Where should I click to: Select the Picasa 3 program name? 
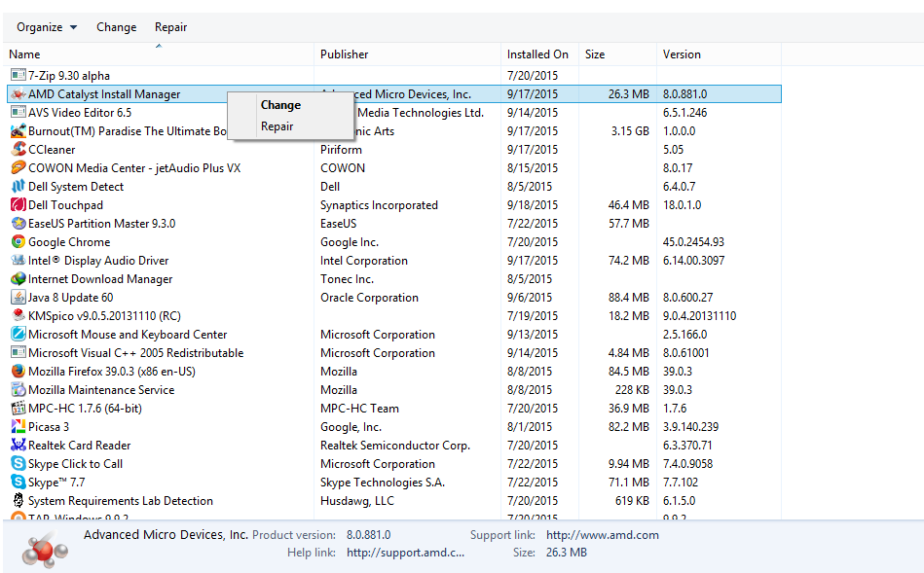(49, 427)
